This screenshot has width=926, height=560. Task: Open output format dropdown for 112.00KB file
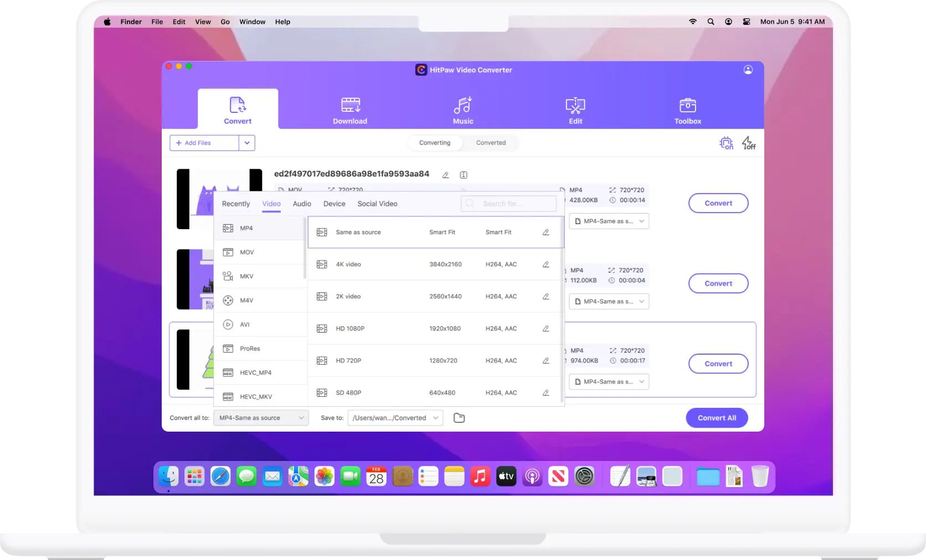click(609, 302)
